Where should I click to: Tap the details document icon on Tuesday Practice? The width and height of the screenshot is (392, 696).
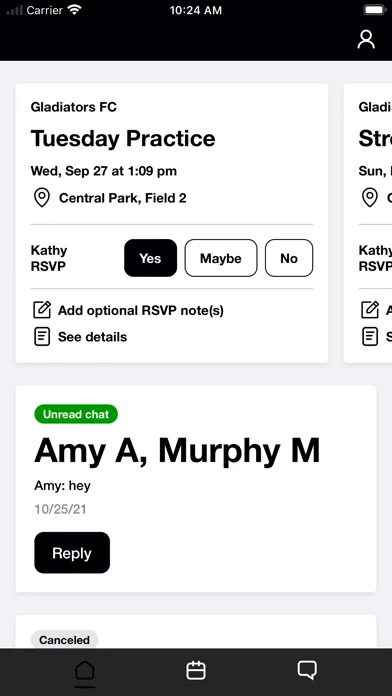point(42,337)
